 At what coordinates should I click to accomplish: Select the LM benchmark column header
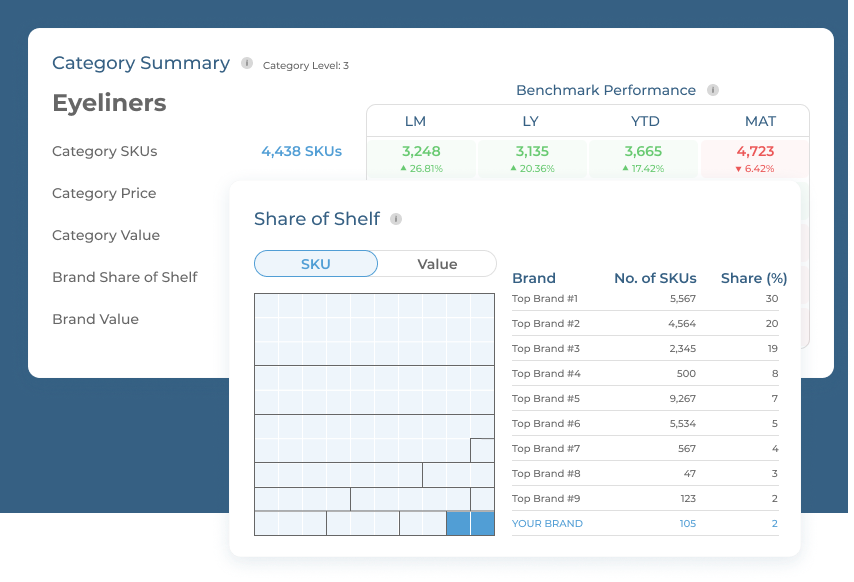pos(415,121)
